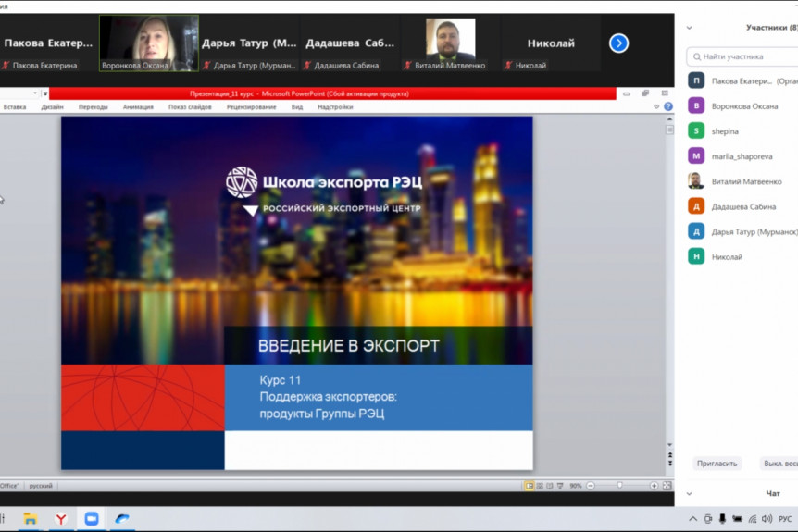Select the Дадашева Сабина participant tile
The image size is (798, 532).
click(350, 43)
